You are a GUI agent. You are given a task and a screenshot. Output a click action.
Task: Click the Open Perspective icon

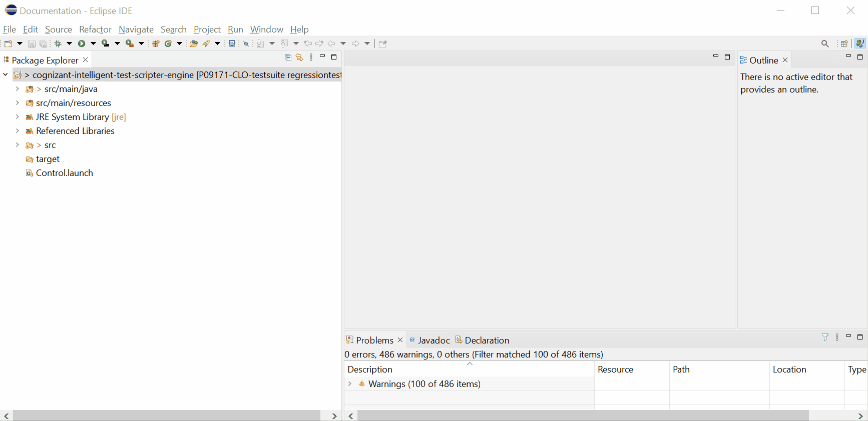[x=844, y=43]
